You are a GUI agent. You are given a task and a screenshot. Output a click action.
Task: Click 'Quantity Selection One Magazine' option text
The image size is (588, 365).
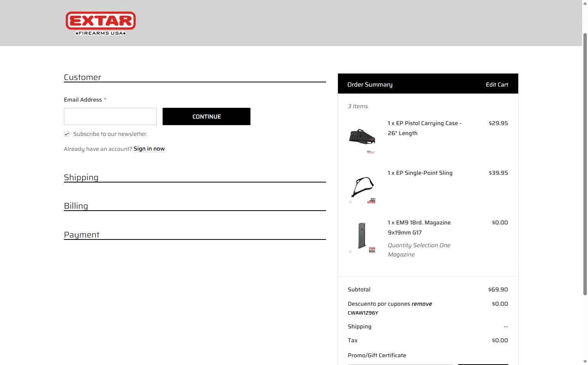(x=419, y=250)
